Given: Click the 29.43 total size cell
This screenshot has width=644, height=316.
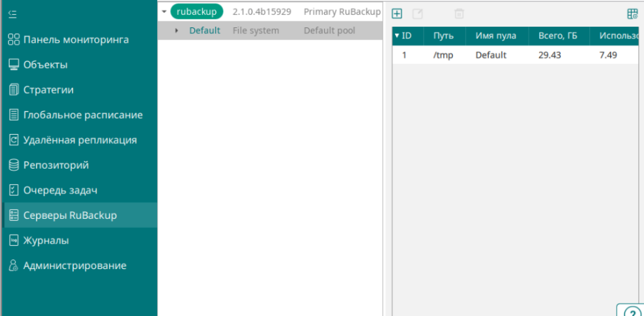Looking at the screenshot, I should pos(549,55).
